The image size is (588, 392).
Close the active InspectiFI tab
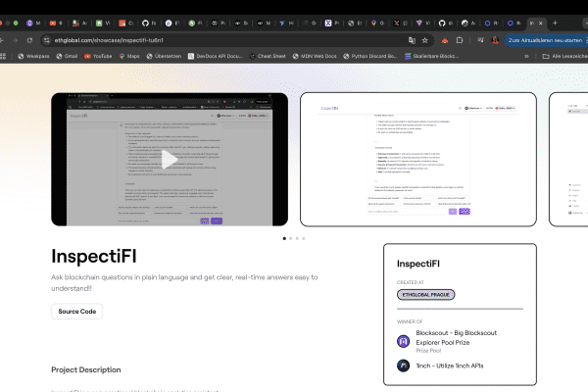click(540, 23)
